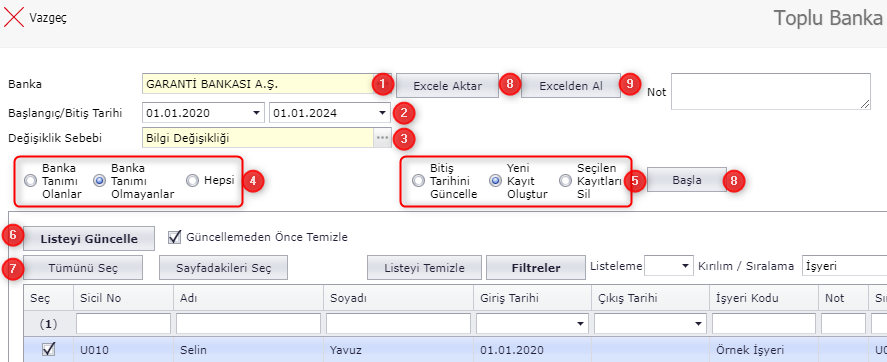Click the red number 3 marker beside Değişiklik Sebebi
The image size is (887, 362).
404,137
